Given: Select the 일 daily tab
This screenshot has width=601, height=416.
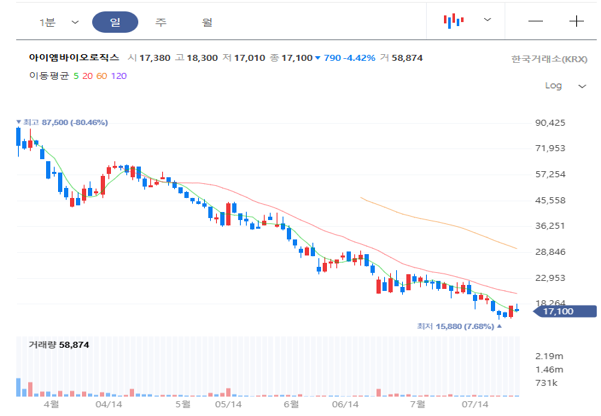Looking at the screenshot, I should 115,22.
